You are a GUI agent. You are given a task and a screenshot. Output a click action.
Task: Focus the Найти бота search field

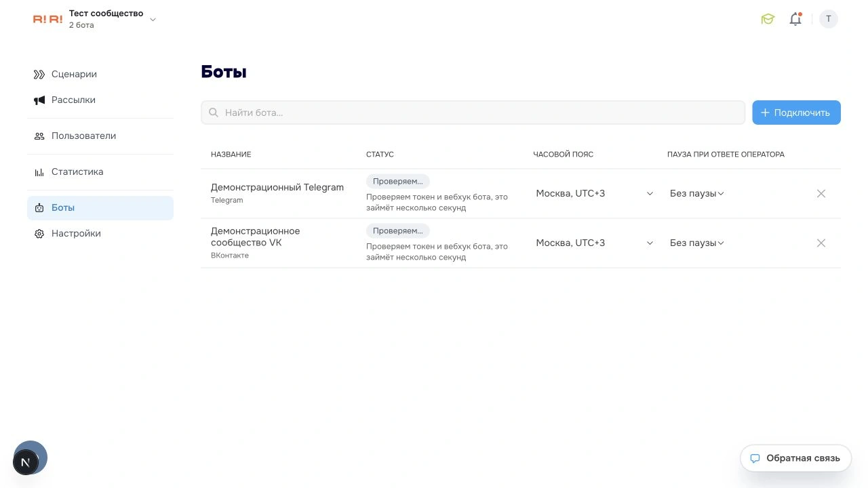coord(473,113)
